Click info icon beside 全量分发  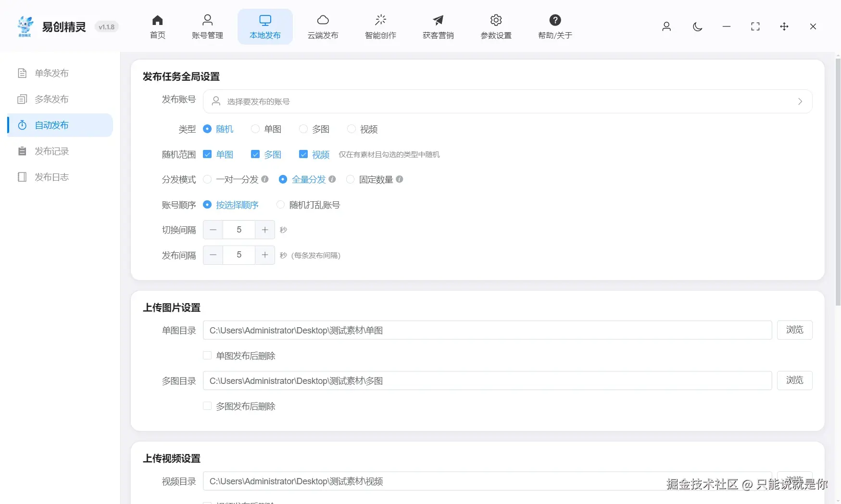click(332, 179)
